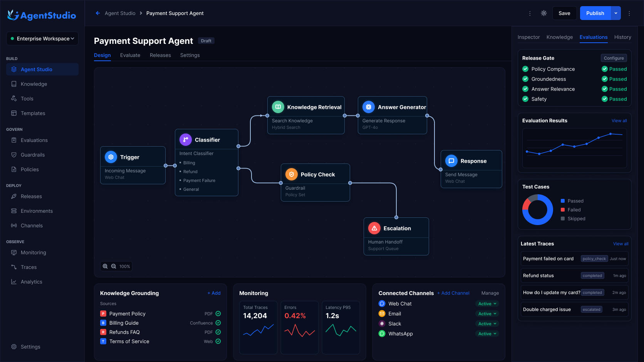Click the Terms of Service status check
Viewport: 644px width, 362px height.
pos(218,341)
